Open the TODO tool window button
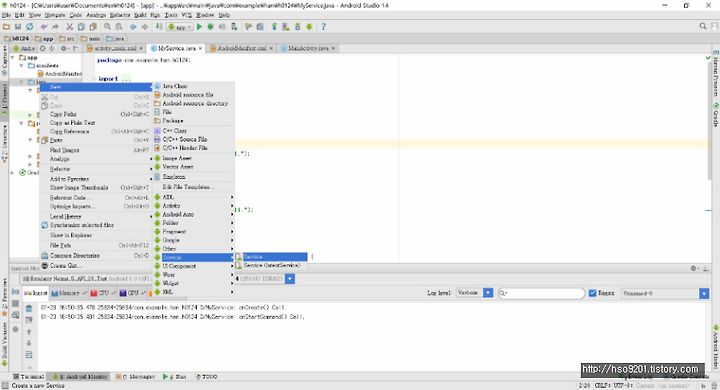The image size is (720, 390). pos(207,377)
